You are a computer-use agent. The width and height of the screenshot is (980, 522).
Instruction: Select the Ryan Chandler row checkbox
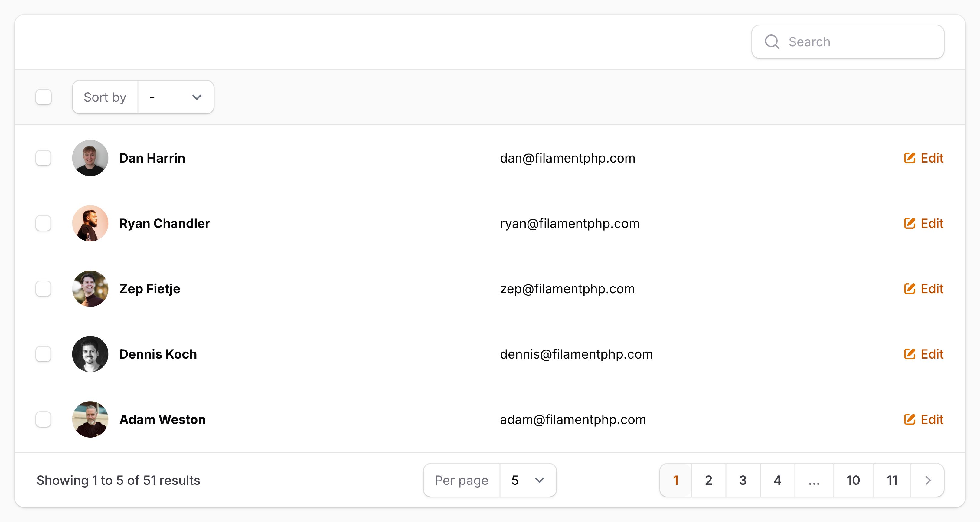pyautogui.click(x=43, y=224)
